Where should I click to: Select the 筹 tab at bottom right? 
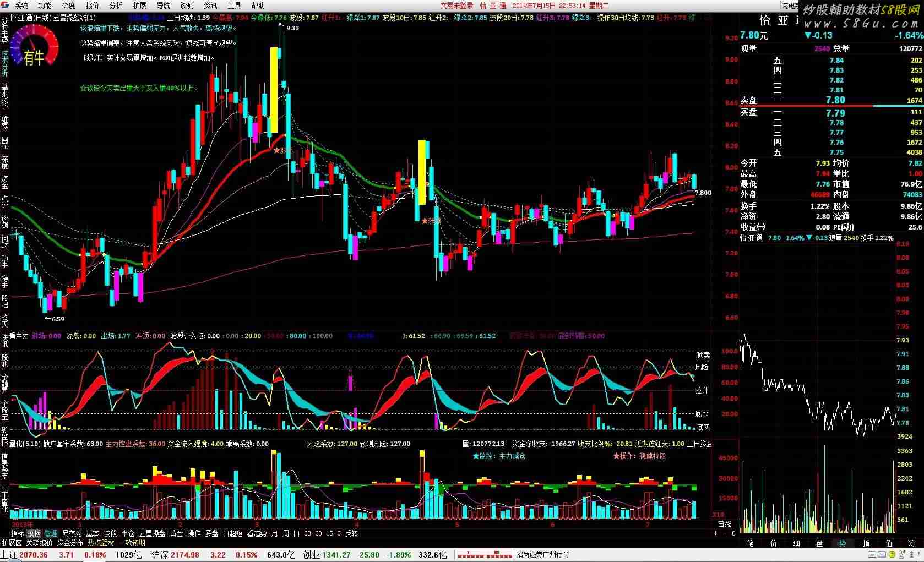click(912, 543)
